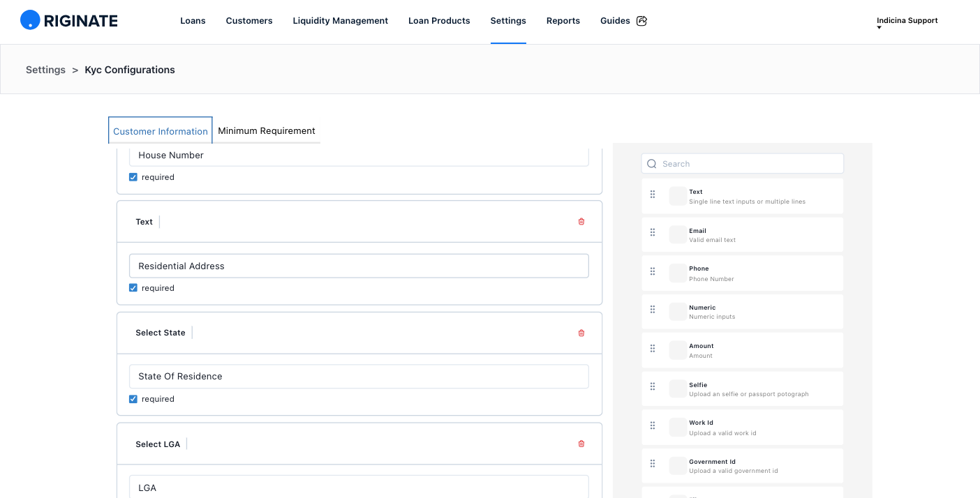Click the Selfie component icon box

point(678,388)
